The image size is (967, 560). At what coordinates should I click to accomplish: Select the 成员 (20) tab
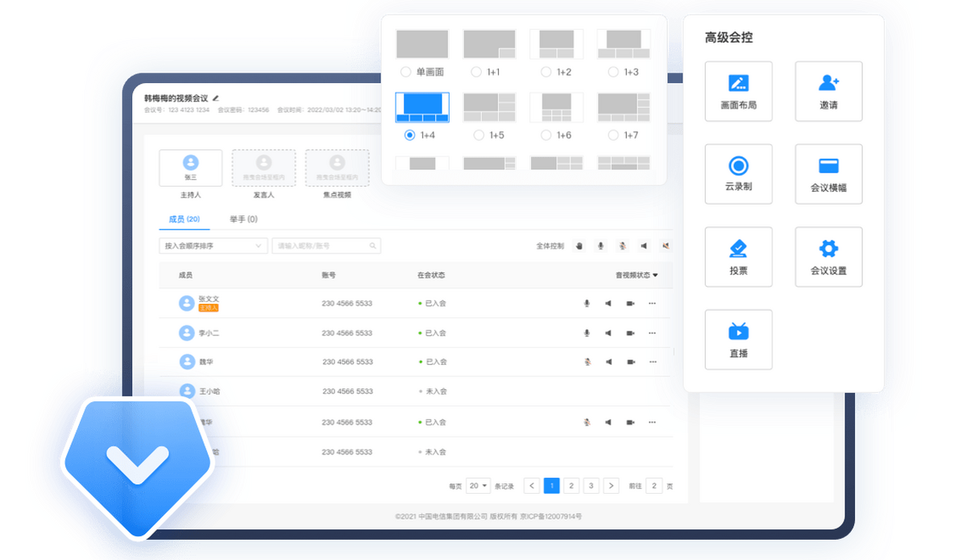[184, 219]
